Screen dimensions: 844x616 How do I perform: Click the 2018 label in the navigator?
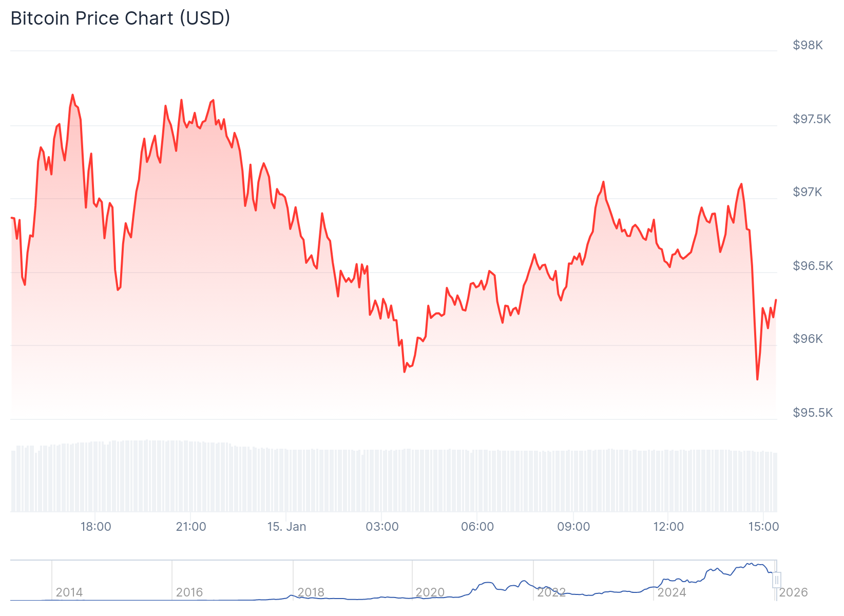311,592
